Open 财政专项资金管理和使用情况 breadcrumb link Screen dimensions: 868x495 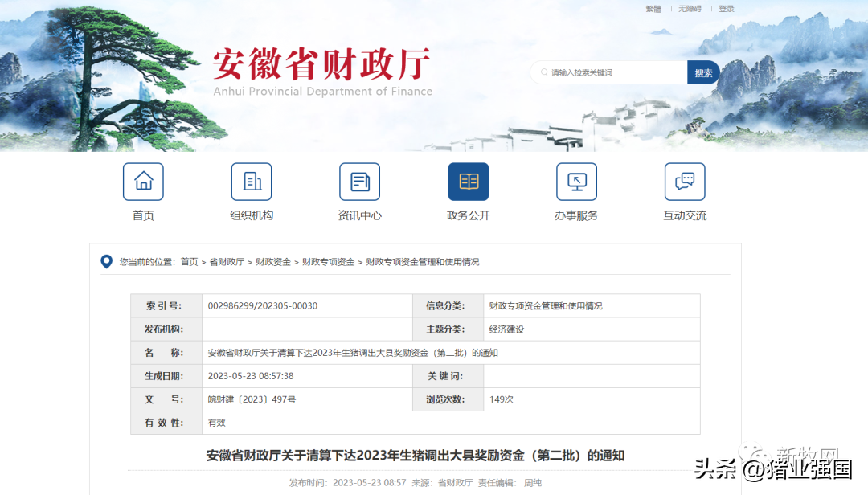423,262
